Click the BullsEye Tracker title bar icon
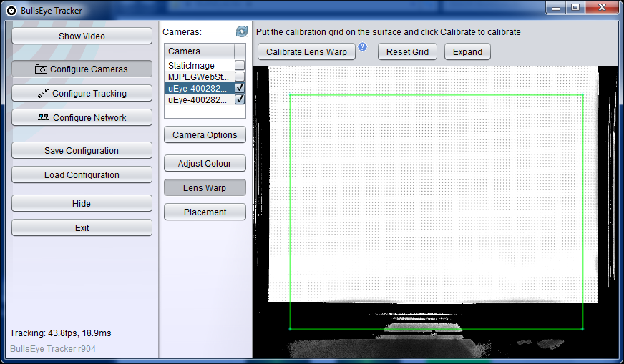The image size is (624, 364). [x=11, y=10]
